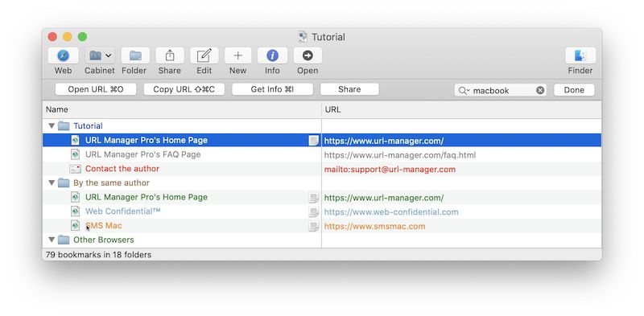Click the Open arrow toolbar icon
The image size is (644, 316).
(x=308, y=55)
